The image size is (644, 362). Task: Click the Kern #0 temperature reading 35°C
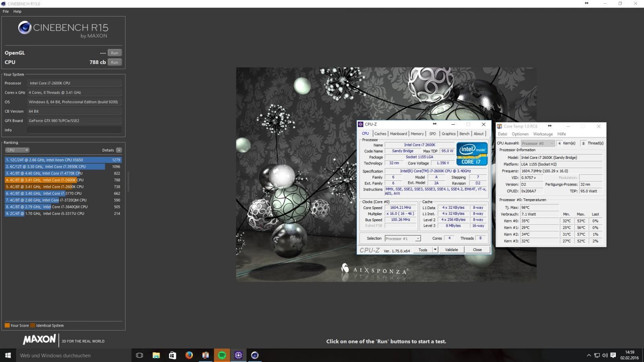coord(539,221)
